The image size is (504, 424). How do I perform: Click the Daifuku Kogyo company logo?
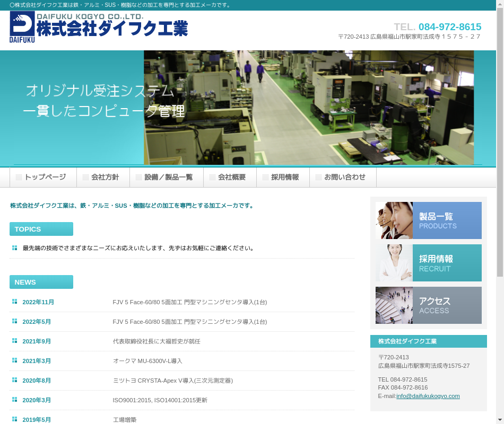pos(99,28)
